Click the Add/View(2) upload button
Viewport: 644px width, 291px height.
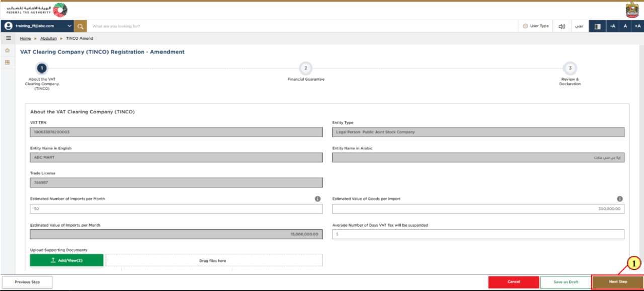[66, 260]
